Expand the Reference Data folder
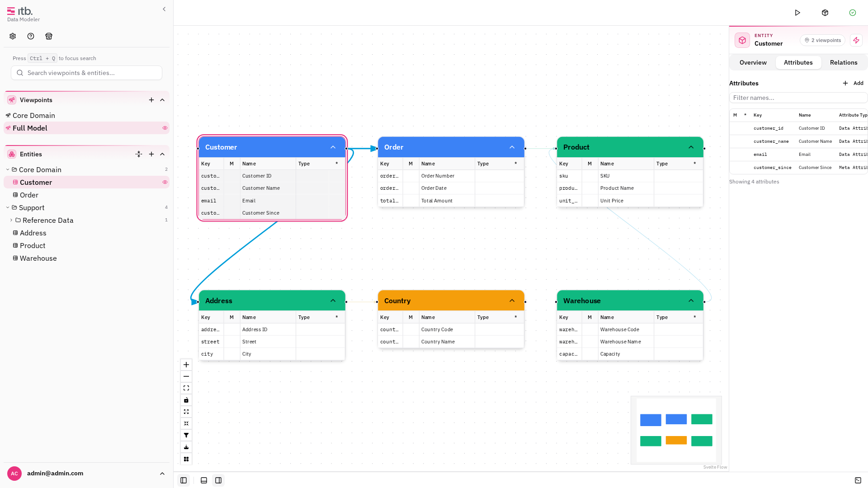Viewport: 868px width, 488px height. coord(11,220)
